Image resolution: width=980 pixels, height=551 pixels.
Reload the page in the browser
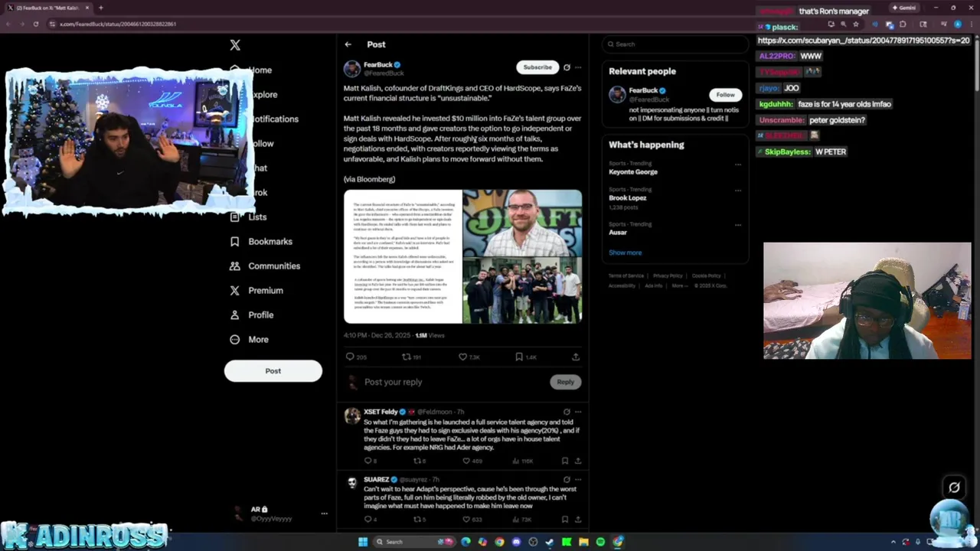click(35, 24)
